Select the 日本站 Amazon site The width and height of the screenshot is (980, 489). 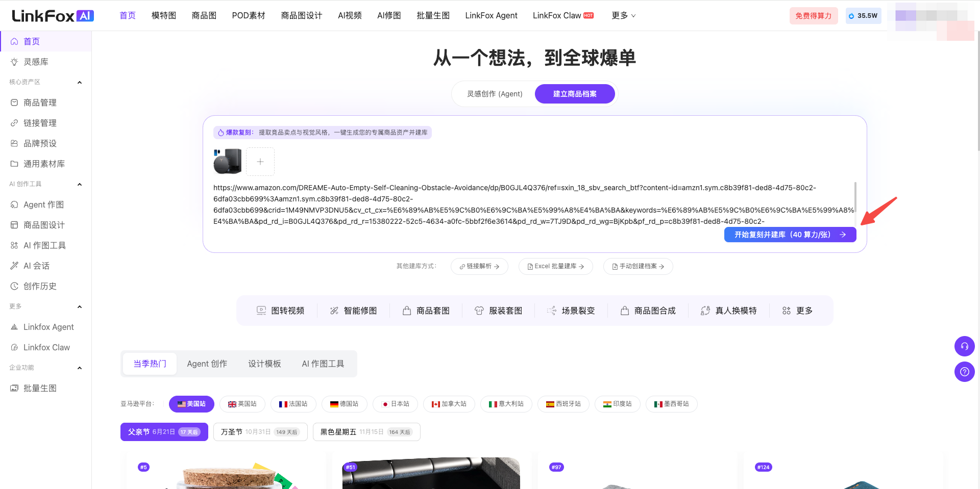(396, 404)
